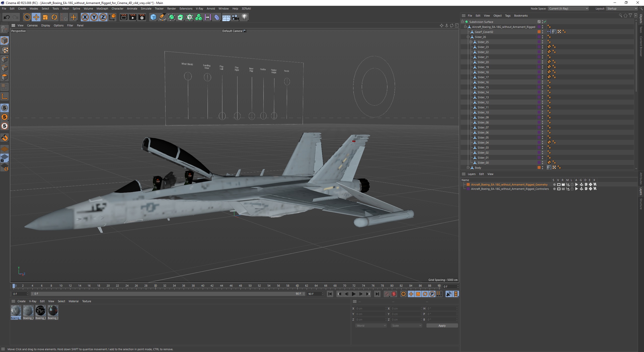The width and height of the screenshot is (644, 352).
Task: Click Geometry layer color swatch
Action: click(x=468, y=185)
